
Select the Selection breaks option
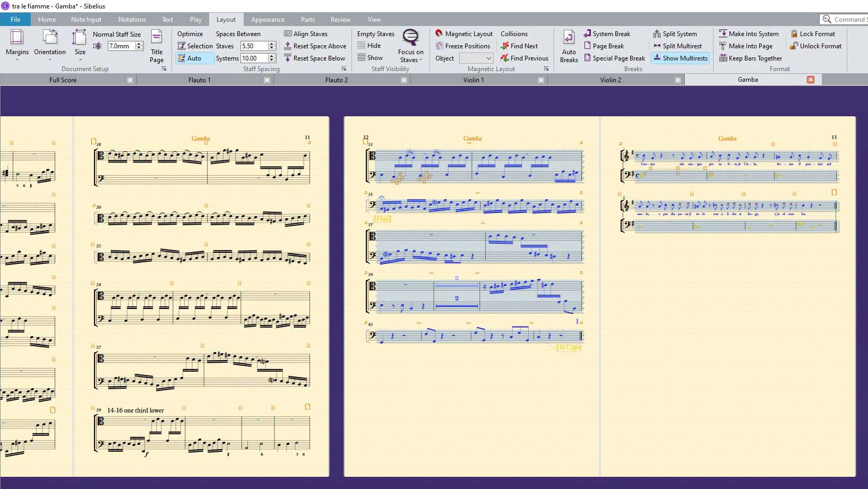[195, 46]
